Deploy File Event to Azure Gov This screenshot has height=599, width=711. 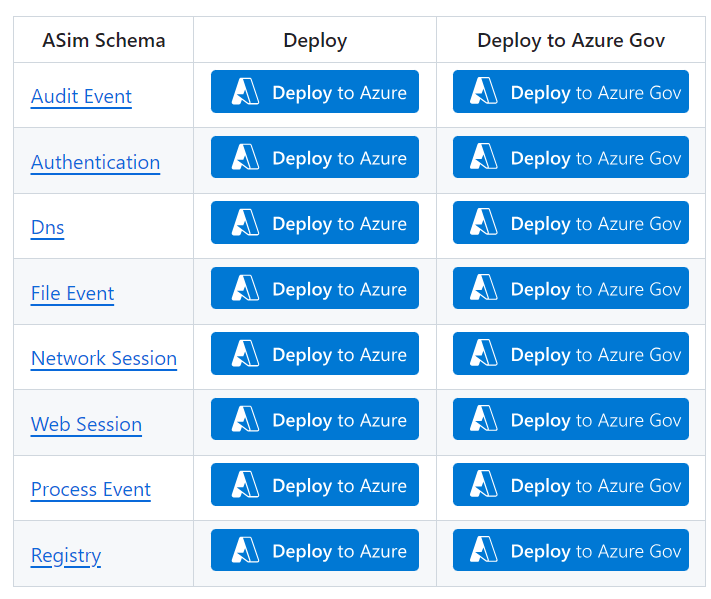(571, 288)
